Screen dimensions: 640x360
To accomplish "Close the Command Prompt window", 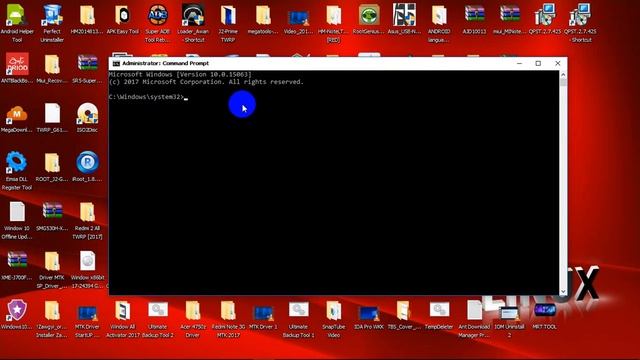I will point(558,63).
